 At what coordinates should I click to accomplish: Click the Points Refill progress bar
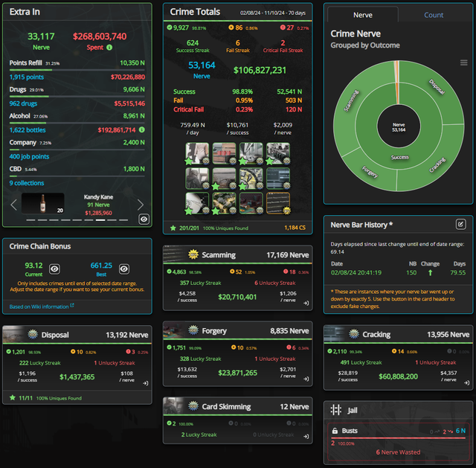click(77, 70)
